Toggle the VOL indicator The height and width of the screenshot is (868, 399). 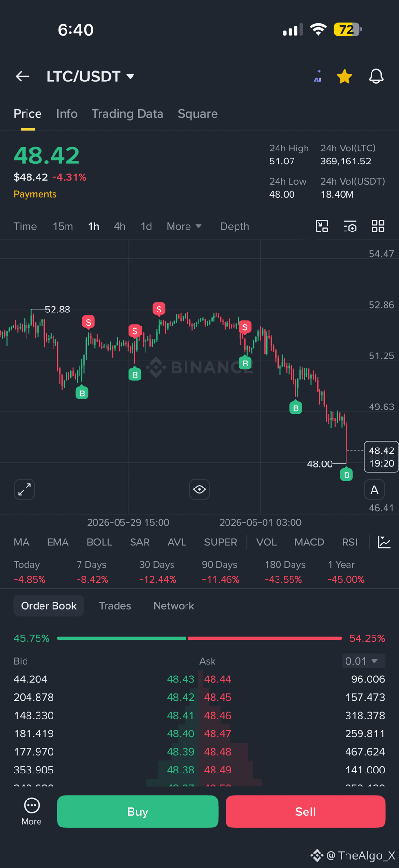(x=266, y=542)
